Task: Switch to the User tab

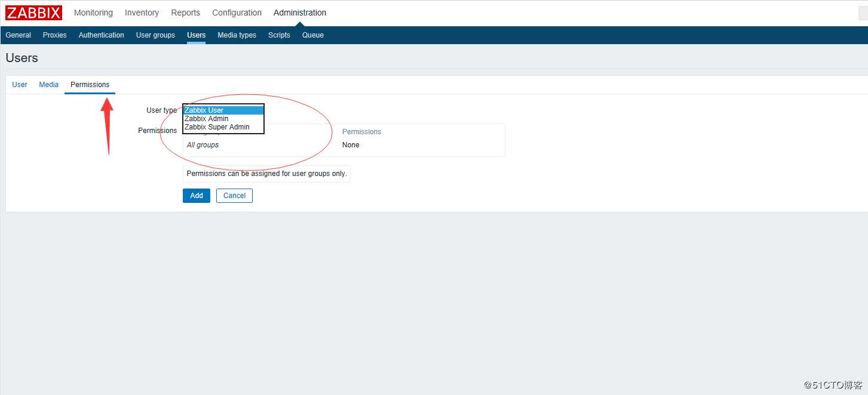Action: (x=20, y=85)
